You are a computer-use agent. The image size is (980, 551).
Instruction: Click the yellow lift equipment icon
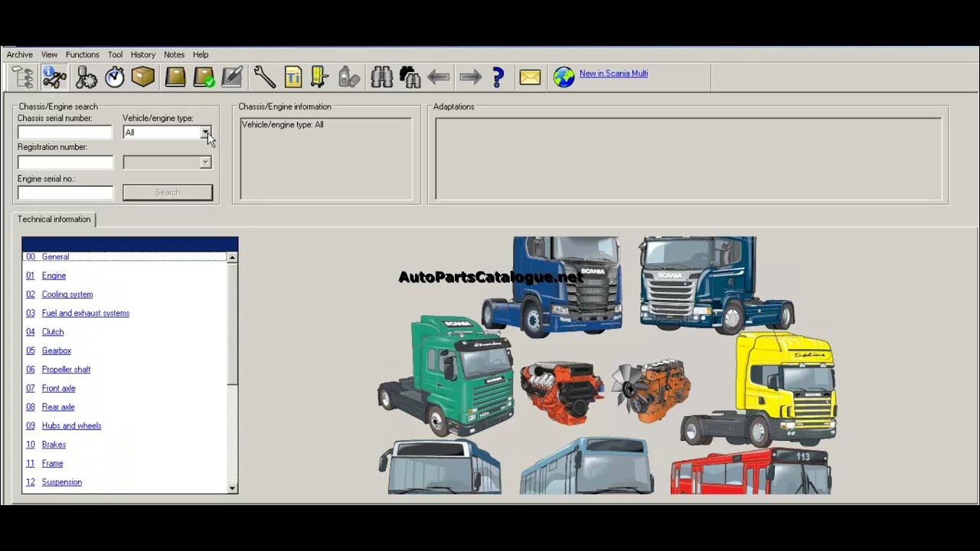(319, 77)
